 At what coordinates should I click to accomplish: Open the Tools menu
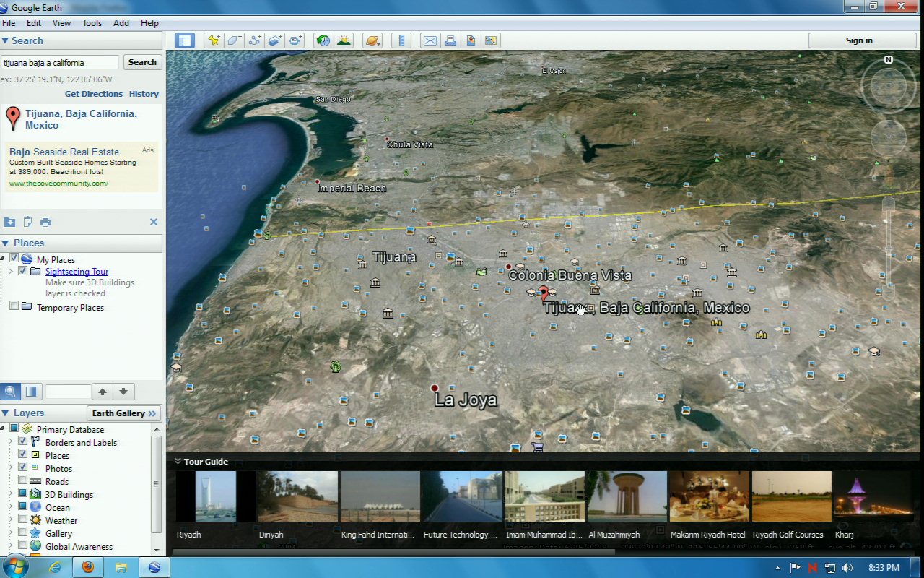click(92, 23)
